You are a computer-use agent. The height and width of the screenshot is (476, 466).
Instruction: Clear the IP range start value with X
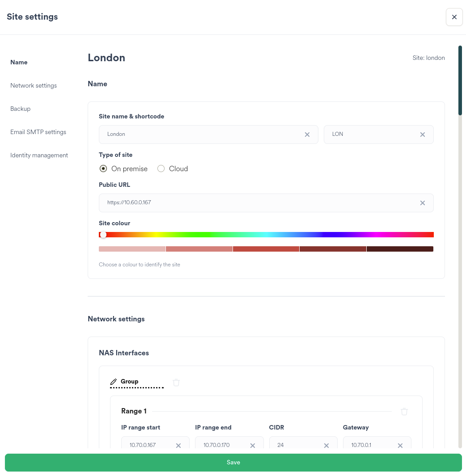tap(178, 445)
